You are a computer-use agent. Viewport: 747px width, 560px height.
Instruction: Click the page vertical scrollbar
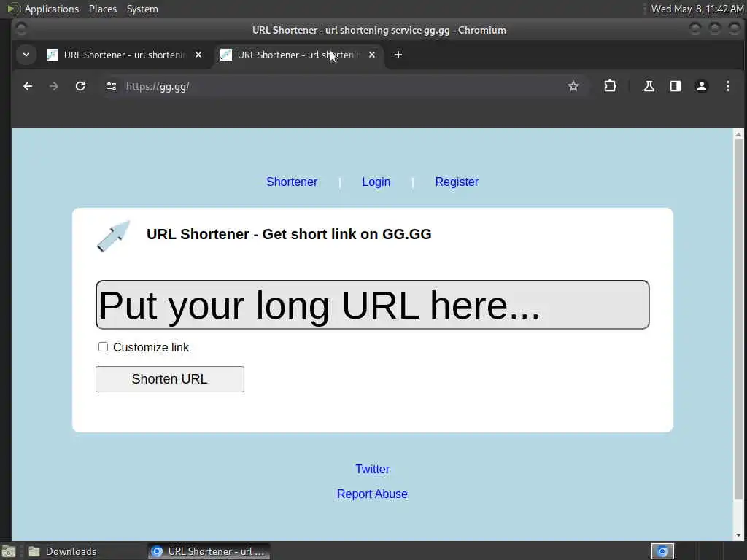pos(738,319)
